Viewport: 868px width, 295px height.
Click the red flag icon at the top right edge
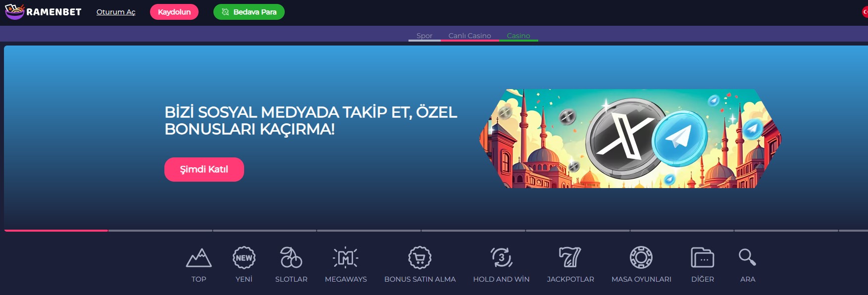click(865, 12)
